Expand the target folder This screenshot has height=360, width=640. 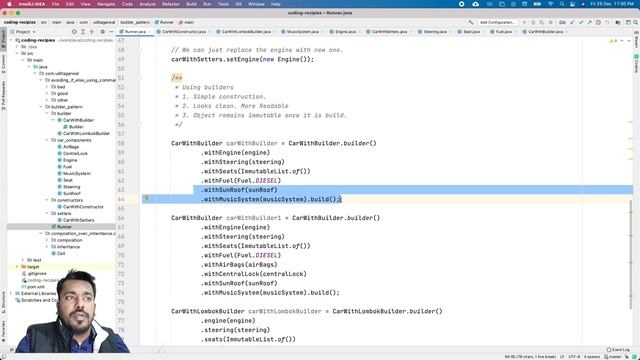click(17, 267)
